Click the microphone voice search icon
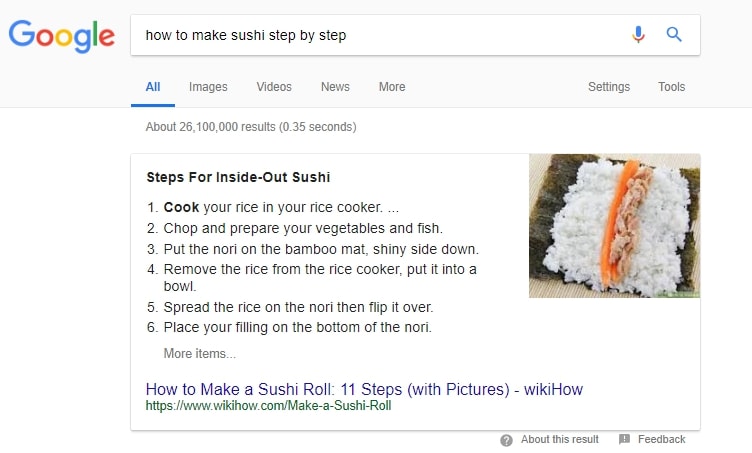This screenshot has width=752, height=453. point(638,35)
